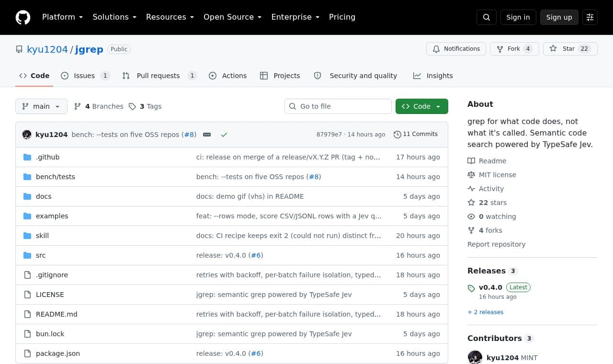Click the Sign in button

pos(518,17)
